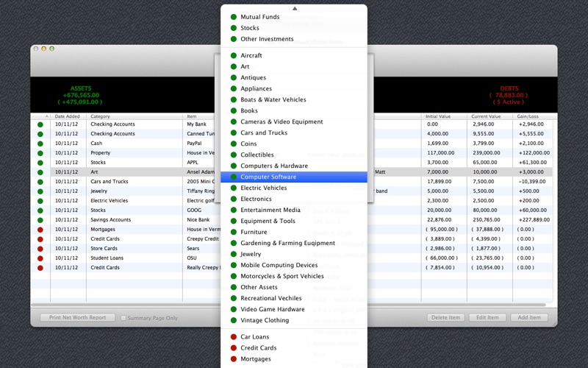588x368 pixels.
Task: Click red dot beside Car Loans
Action: pyautogui.click(x=234, y=337)
